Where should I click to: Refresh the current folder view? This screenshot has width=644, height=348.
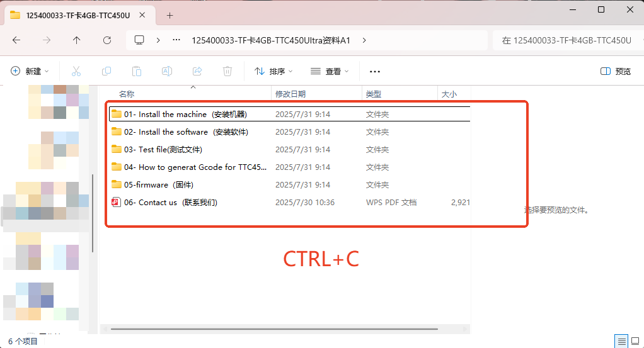(107, 40)
